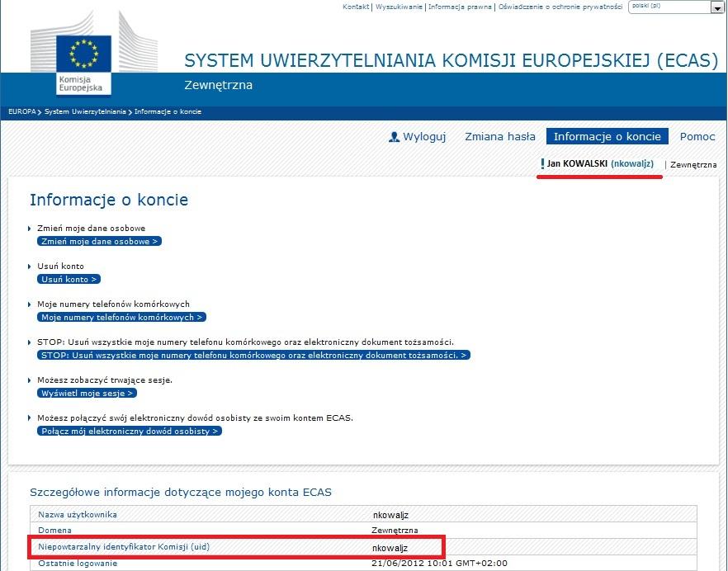Click the Zewnętrzna subtitle in blue banner
728x571 pixels.
click(x=218, y=85)
